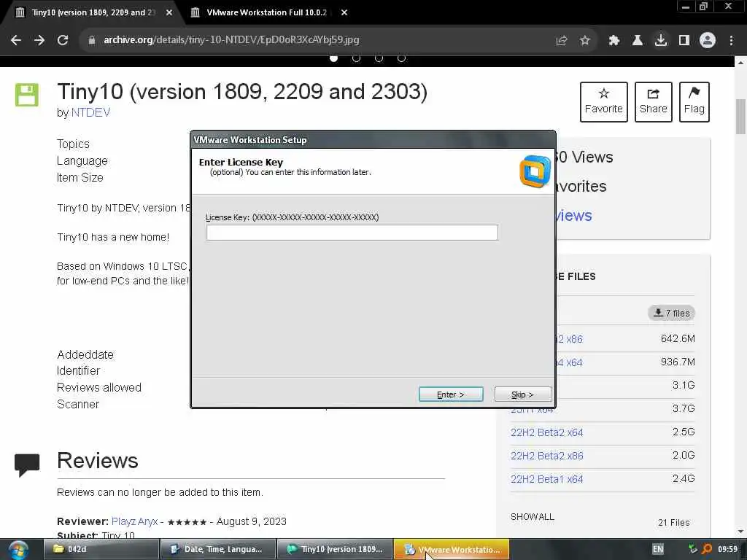Image resolution: width=747 pixels, height=560 pixels.
Task: Click the Share button
Action: [653, 102]
